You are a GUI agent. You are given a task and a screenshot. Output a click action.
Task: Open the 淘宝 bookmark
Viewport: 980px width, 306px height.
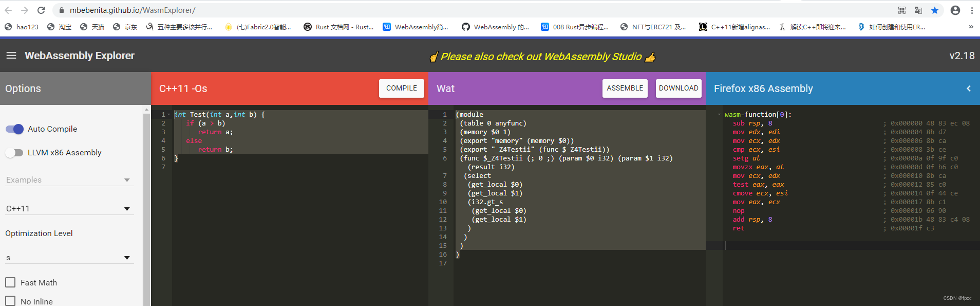pos(59,27)
